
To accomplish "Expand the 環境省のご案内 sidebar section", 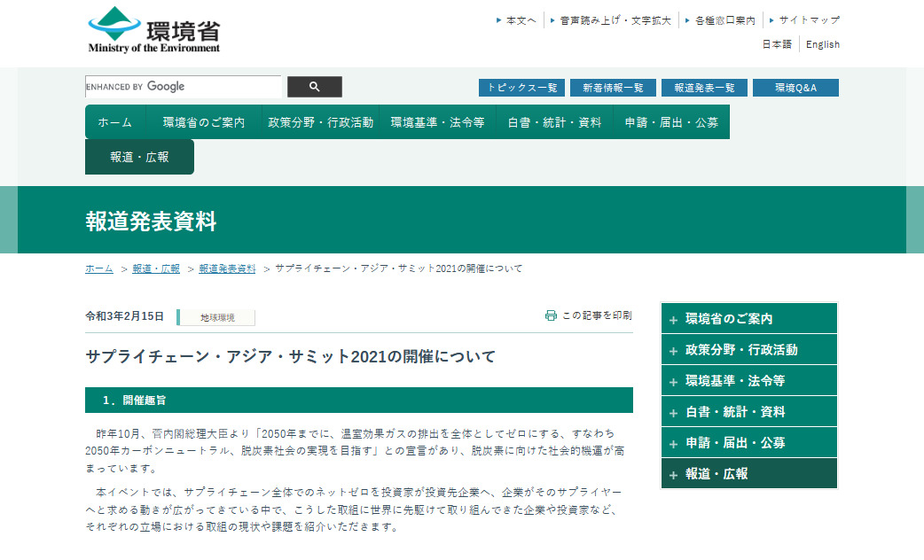I will 748,319.
